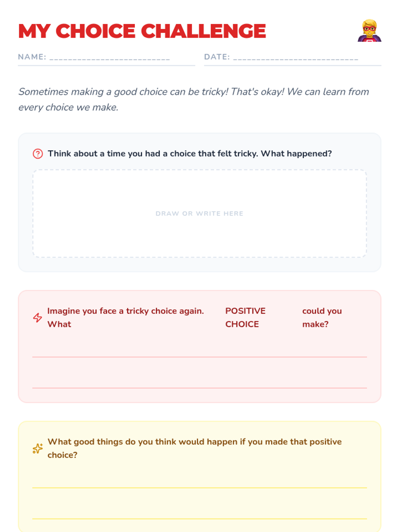Click the 'Draw or write here' dashed box
399x532 pixels.
click(199, 213)
